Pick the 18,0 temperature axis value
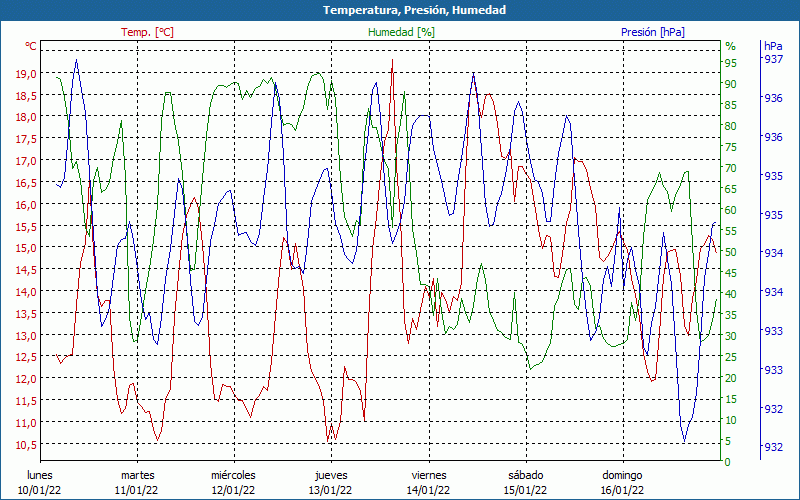 point(26,117)
